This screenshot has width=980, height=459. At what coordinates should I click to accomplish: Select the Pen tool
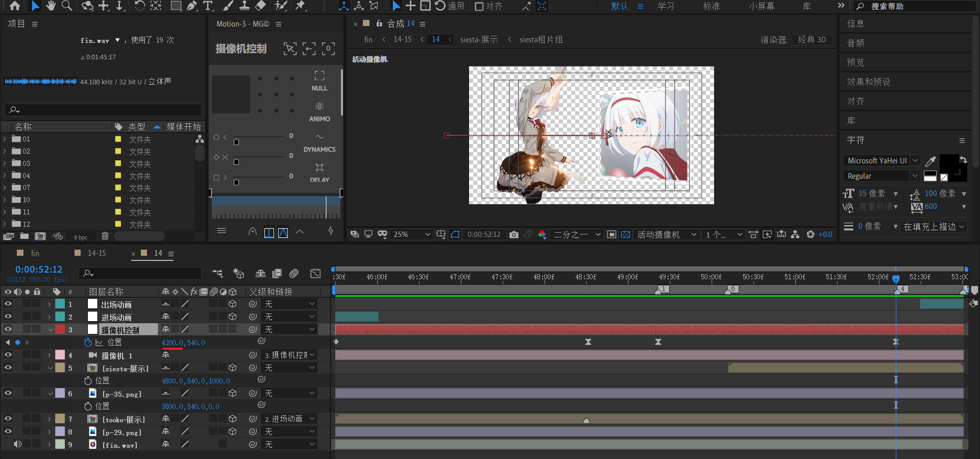click(192, 6)
